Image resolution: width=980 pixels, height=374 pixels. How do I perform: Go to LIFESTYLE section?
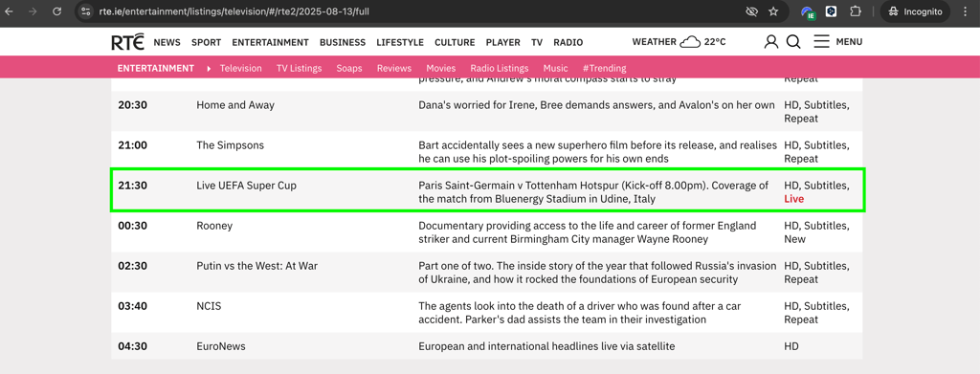pos(400,42)
